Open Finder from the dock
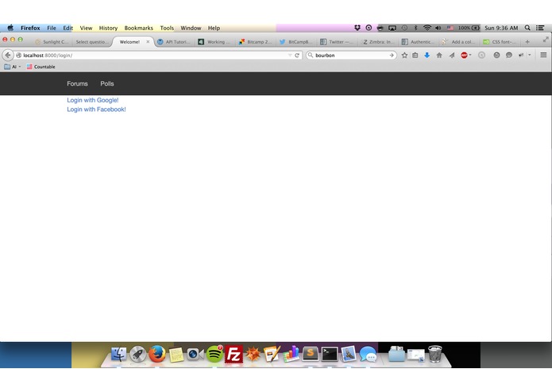 tap(118, 355)
